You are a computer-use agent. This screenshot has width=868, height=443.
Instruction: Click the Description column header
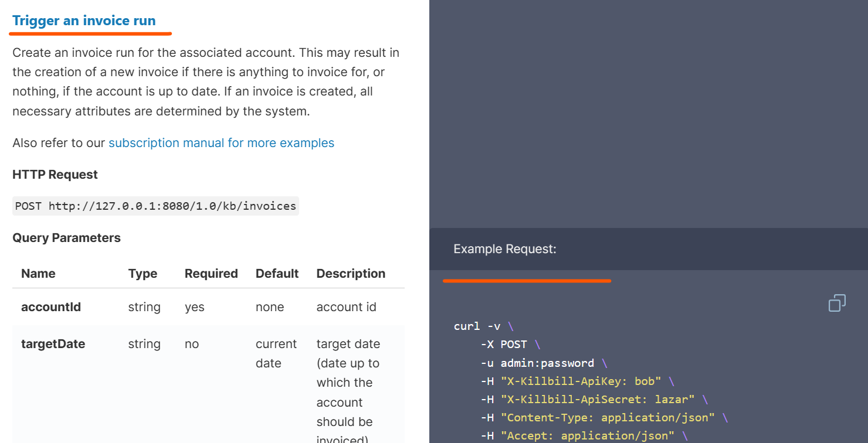click(351, 273)
